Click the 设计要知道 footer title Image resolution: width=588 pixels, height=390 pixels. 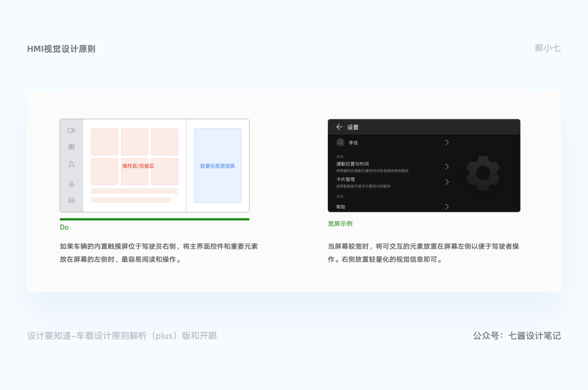coord(122,336)
